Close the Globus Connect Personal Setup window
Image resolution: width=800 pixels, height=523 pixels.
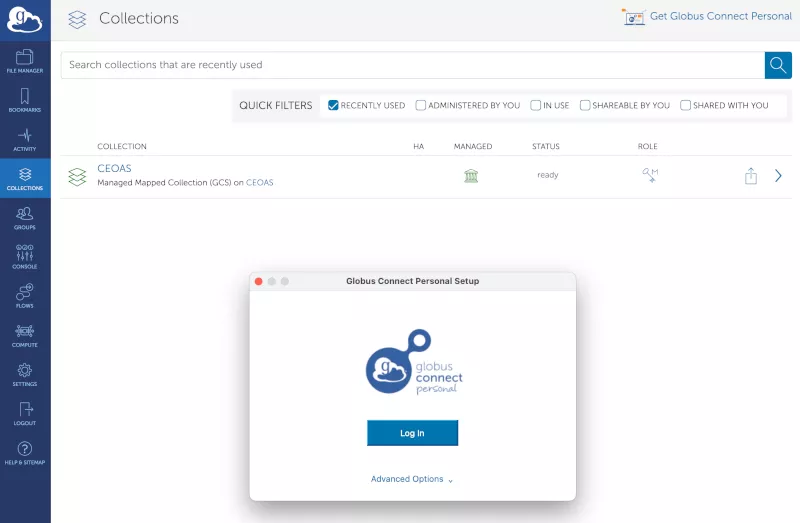point(259,281)
